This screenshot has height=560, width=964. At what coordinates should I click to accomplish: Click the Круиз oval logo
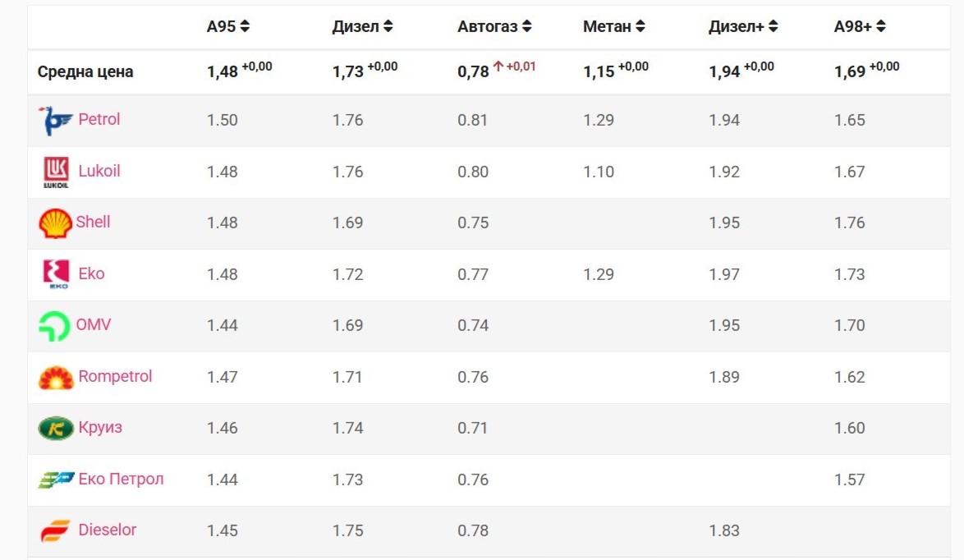56,429
